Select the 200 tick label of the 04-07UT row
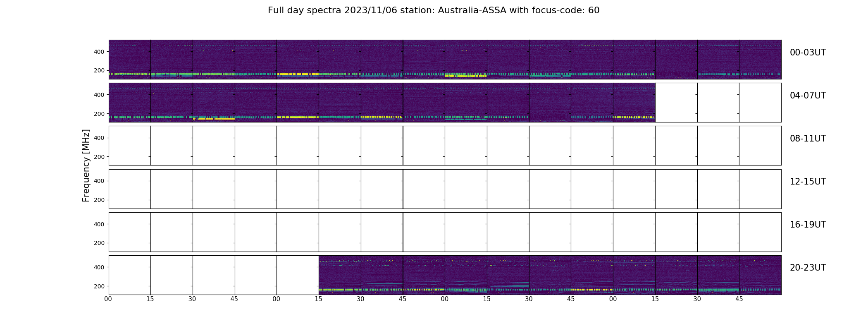868x331 pixels. click(x=99, y=114)
